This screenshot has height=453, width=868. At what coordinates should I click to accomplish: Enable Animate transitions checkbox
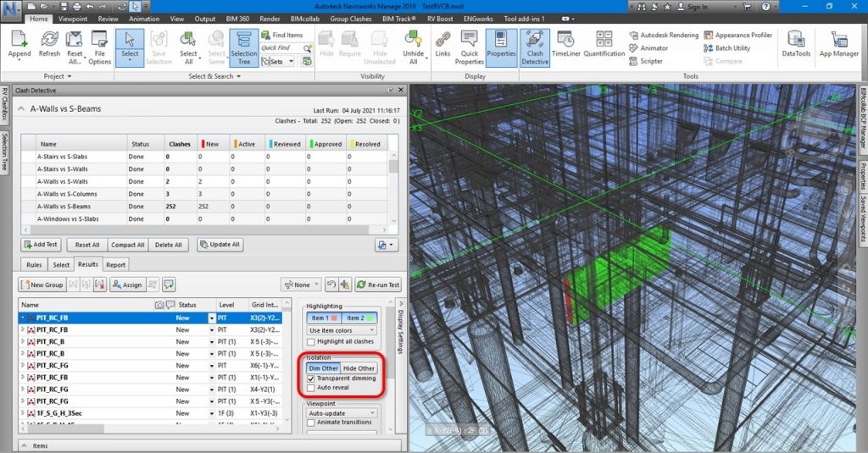pyautogui.click(x=311, y=423)
